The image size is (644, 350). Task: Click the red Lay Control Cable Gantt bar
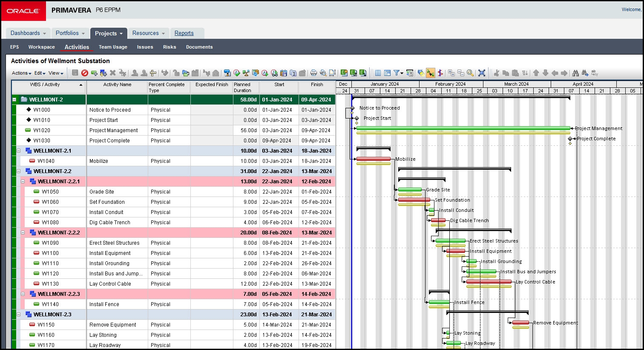489,282
